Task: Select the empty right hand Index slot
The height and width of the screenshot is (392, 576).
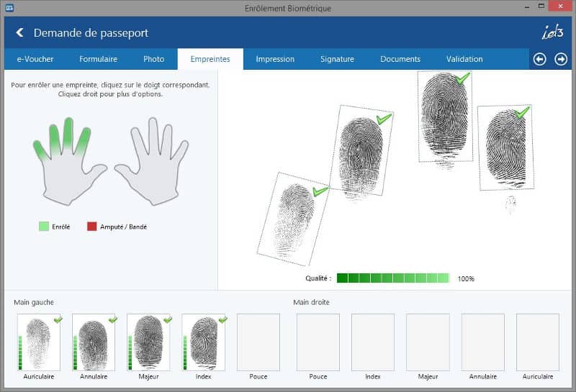Action: (x=373, y=342)
